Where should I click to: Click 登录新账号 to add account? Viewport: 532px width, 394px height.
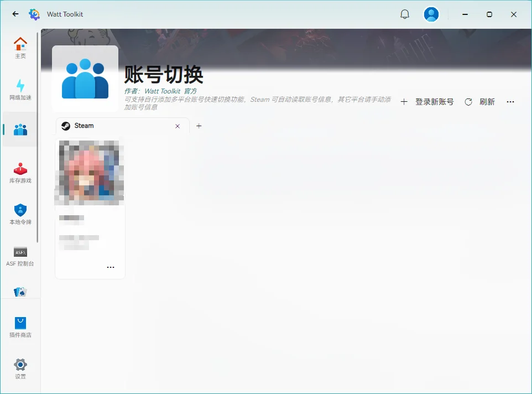[x=427, y=102]
